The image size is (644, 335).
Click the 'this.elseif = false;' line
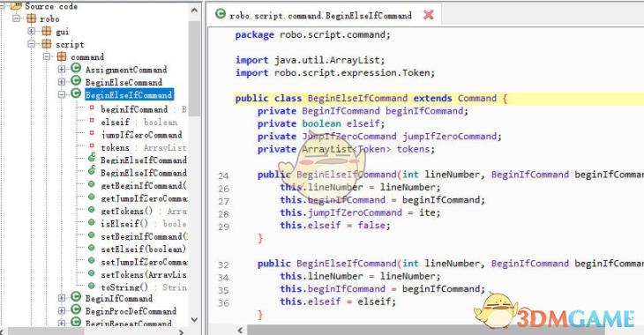click(335, 226)
